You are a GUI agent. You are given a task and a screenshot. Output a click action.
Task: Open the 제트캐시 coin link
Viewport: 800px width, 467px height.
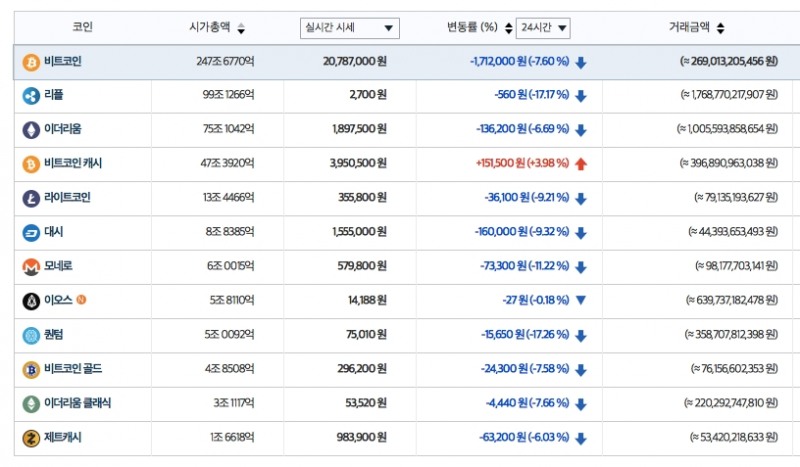click(x=63, y=437)
